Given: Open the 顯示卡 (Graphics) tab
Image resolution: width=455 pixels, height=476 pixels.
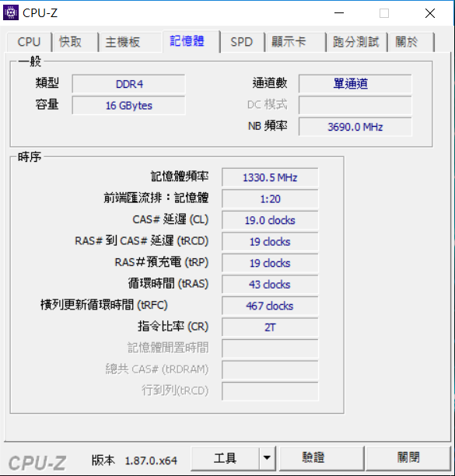Looking at the screenshot, I should [295, 42].
